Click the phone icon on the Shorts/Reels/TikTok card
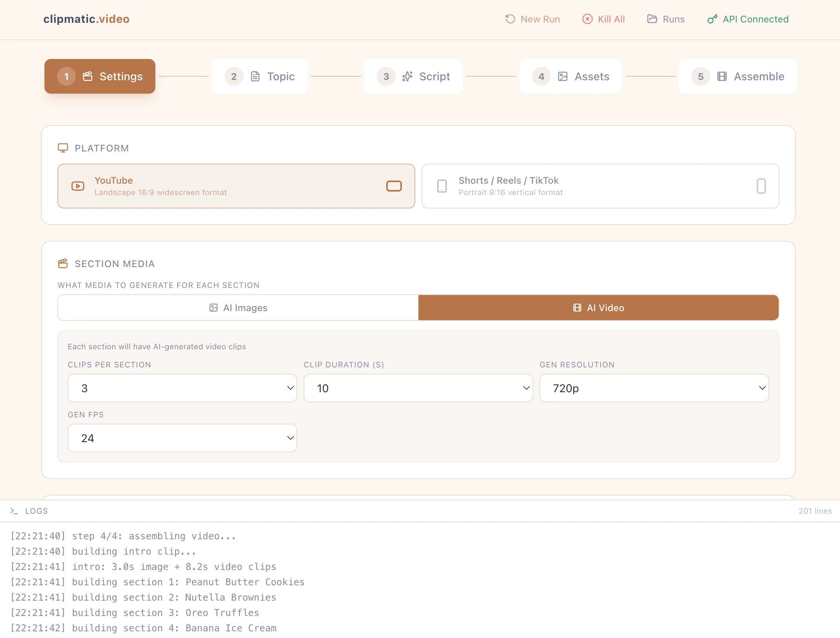 tap(442, 186)
